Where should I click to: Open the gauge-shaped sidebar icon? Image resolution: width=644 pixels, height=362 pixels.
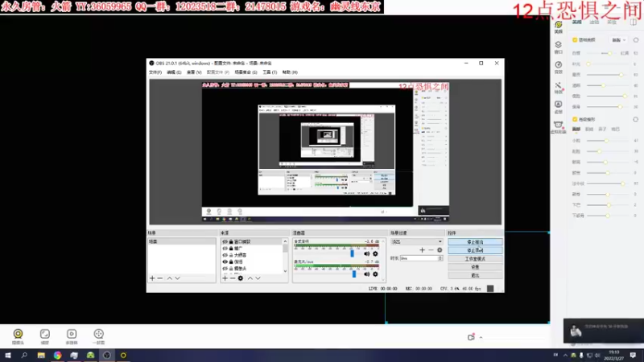click(x=558, y=67)
